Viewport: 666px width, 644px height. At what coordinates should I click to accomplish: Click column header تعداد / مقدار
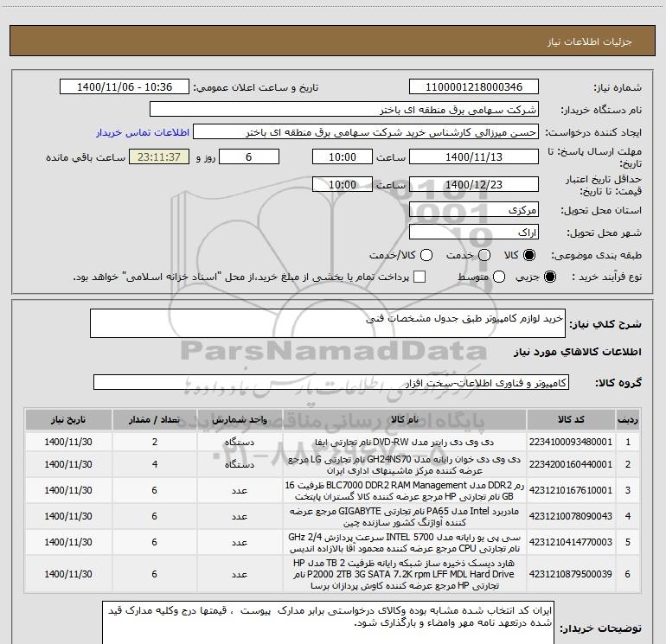(x=155, y=420)
